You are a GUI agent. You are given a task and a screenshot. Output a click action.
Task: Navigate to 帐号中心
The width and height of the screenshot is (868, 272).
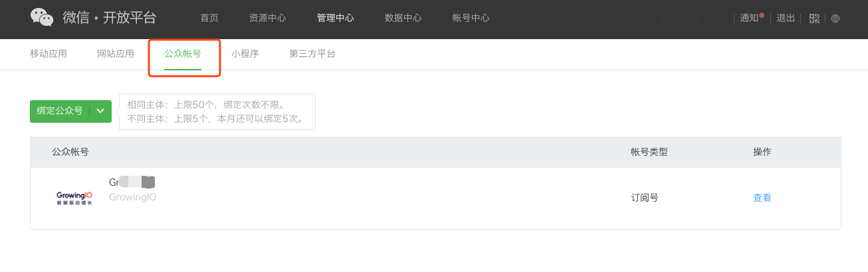(x=471, y=18)
